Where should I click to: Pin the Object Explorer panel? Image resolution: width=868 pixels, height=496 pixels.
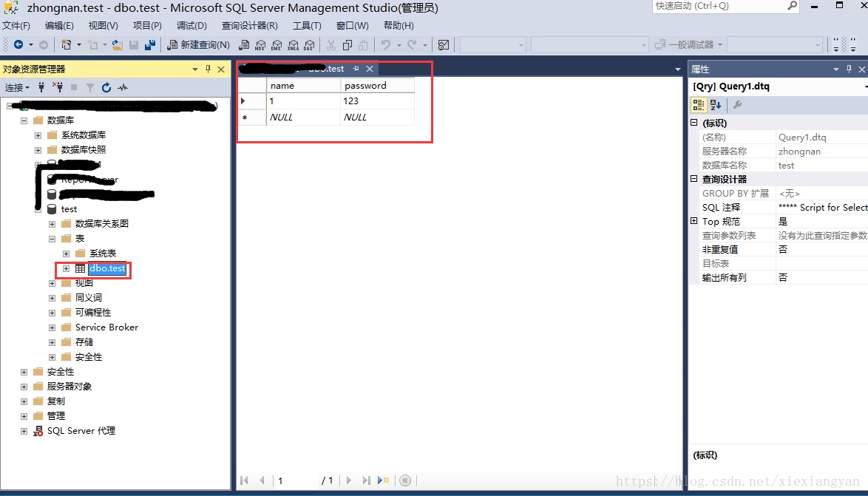208,68
